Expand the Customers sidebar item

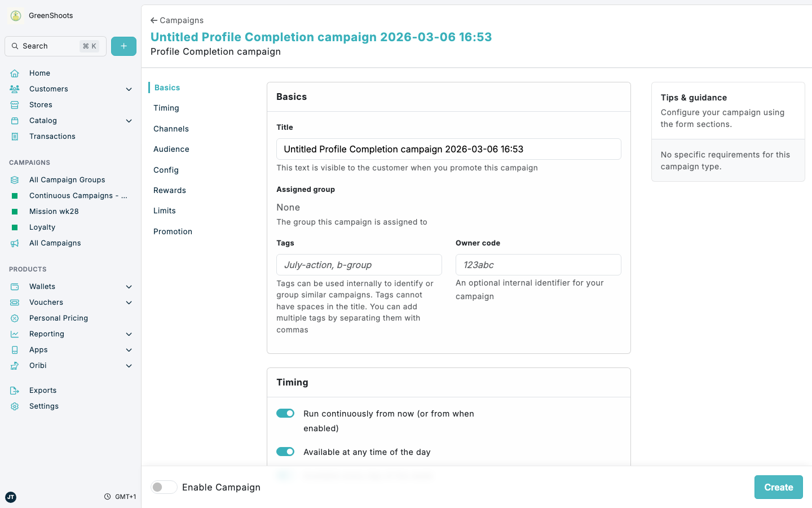point(129,89)
